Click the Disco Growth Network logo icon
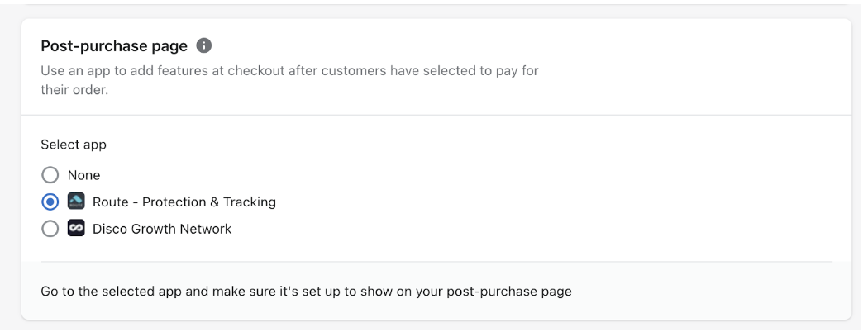Screen dimensions: 868x332 pyautogui.click(x=76, y=229)
